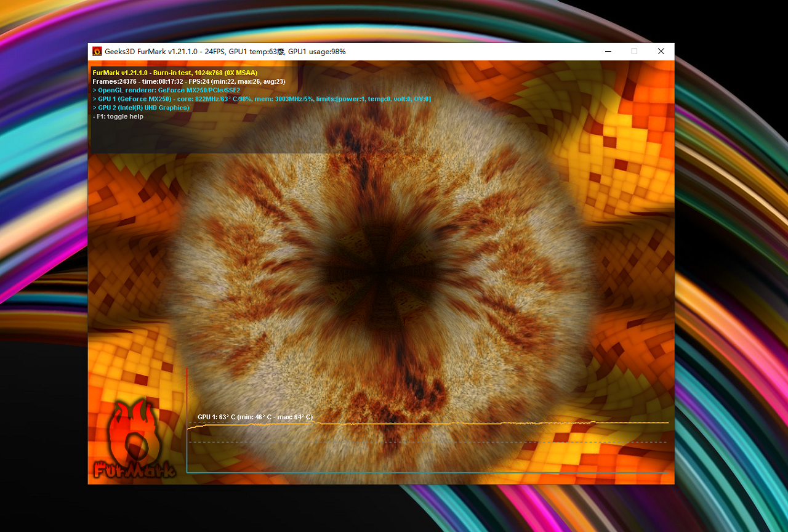The height and width of the screenshot is (532, 788).
Task: Click the 'GPU 1 (GeForce MX250)' core info line
Action: [262, 99]
